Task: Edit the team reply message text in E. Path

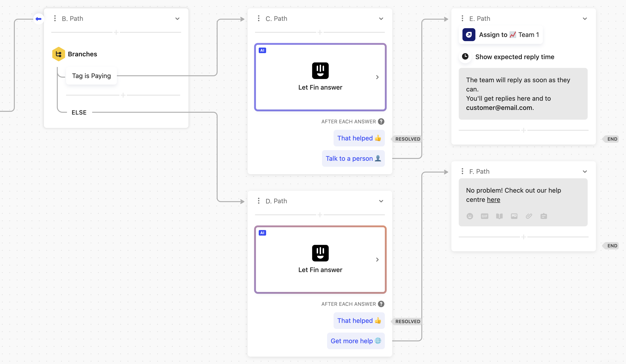Action: 523,94
